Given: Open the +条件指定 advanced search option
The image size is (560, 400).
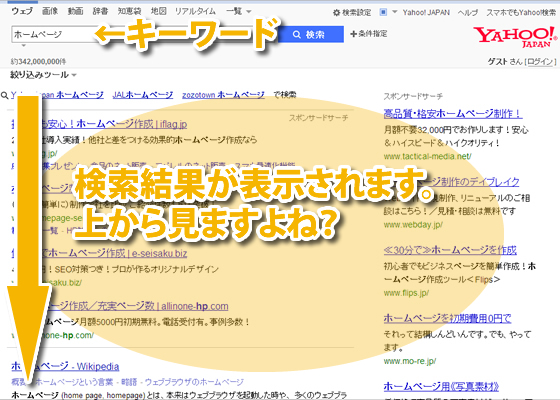Looking at the screenshot, I should [x=369, y=34].
